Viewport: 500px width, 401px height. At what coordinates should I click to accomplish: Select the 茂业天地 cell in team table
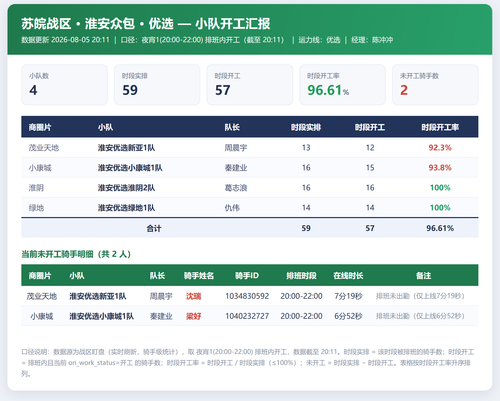pos(44,148)
